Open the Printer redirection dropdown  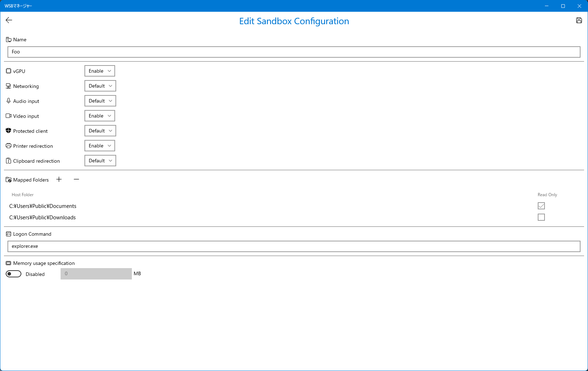pyautogui.click(x=100, y=146)
